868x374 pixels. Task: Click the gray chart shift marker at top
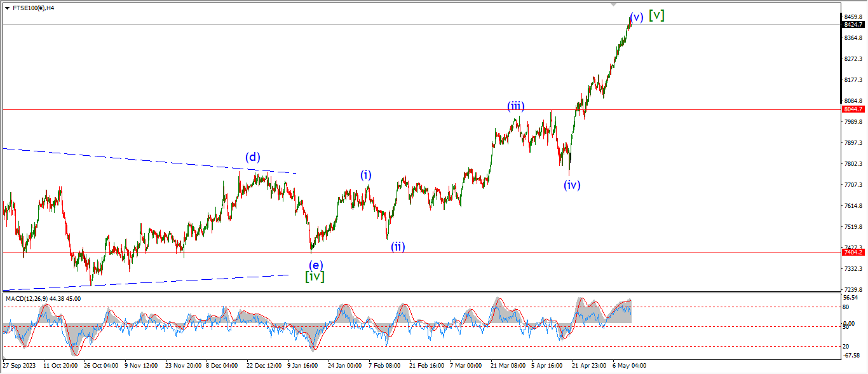click(613, 4)
